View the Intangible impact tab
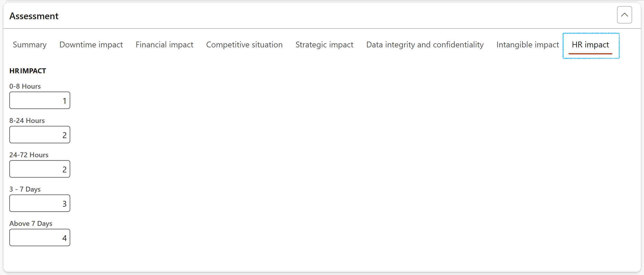Image resolution: width=644 pixels, height=275 pixels. (x=527, y=45)
